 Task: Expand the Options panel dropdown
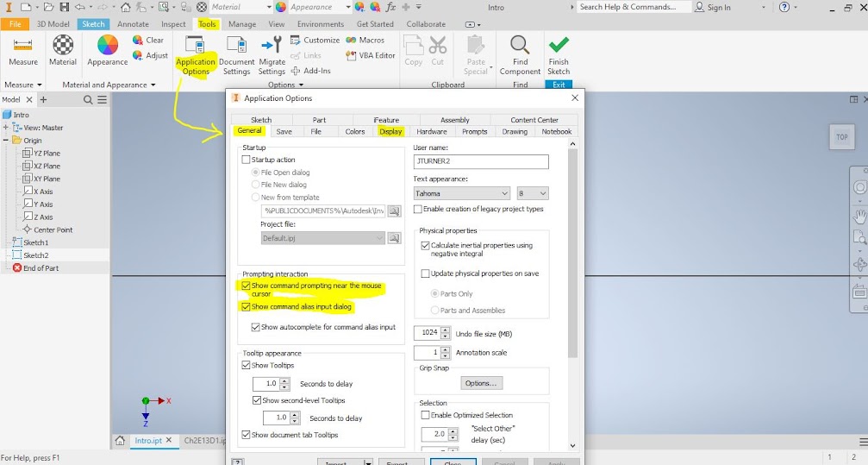[x=301, y=85]
